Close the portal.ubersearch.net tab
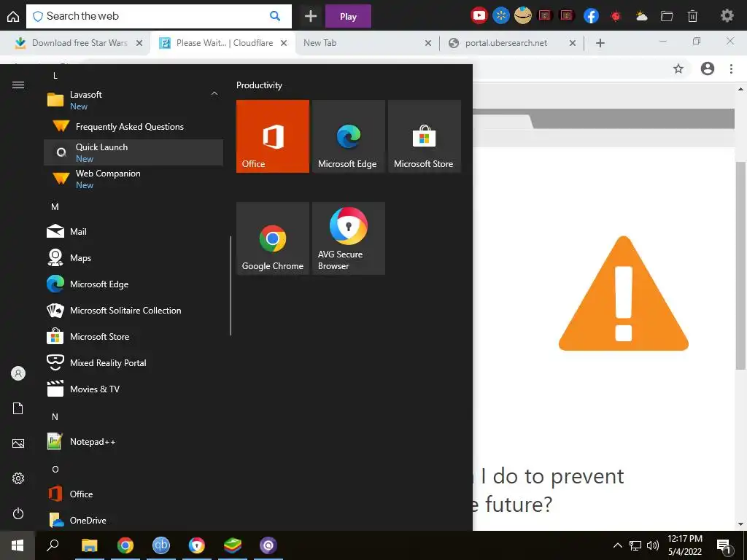747x560 pixels. [573, 43]
